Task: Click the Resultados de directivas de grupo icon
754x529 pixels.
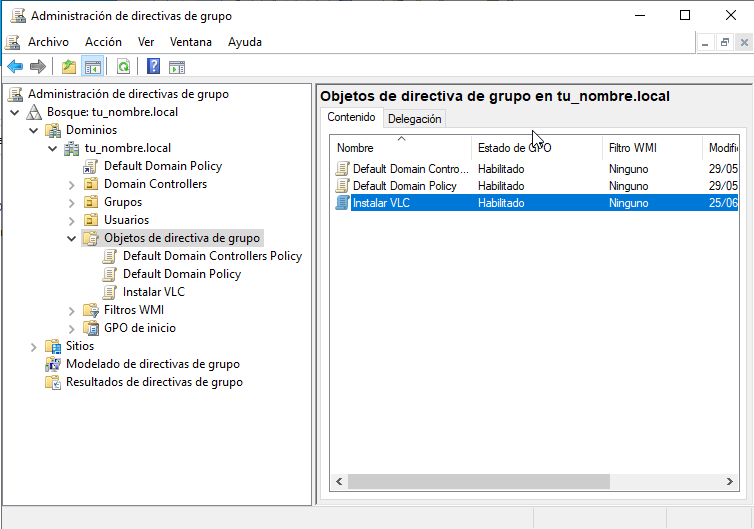Action: point(53,382)
